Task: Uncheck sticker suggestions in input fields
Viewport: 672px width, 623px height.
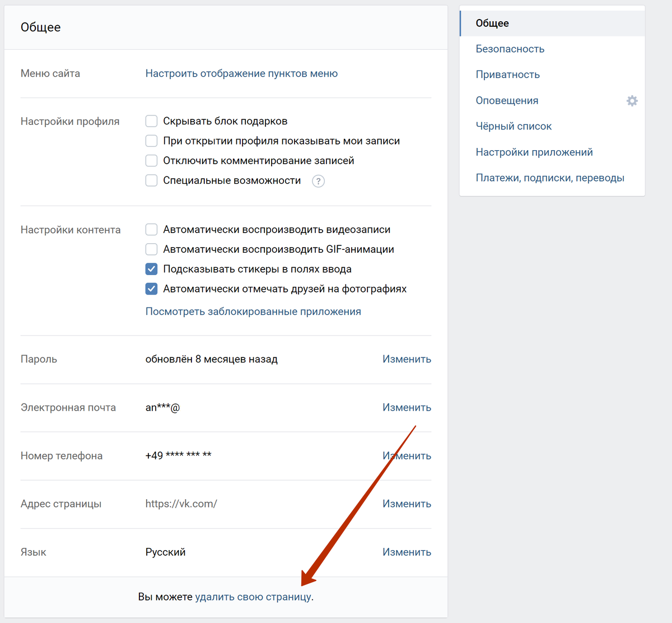Action: click(151, 269)
